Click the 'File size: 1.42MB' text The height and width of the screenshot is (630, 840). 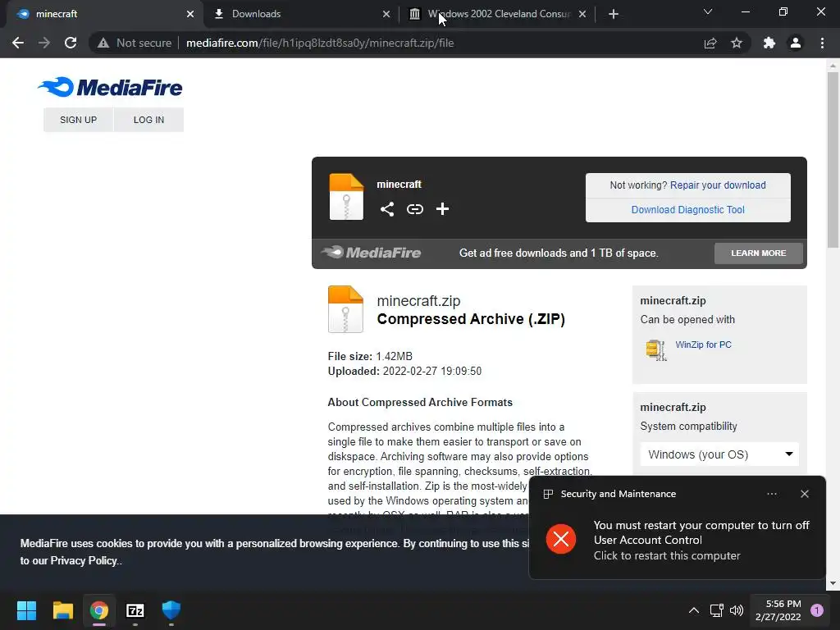pyautogui.click(x=370, y=356)
